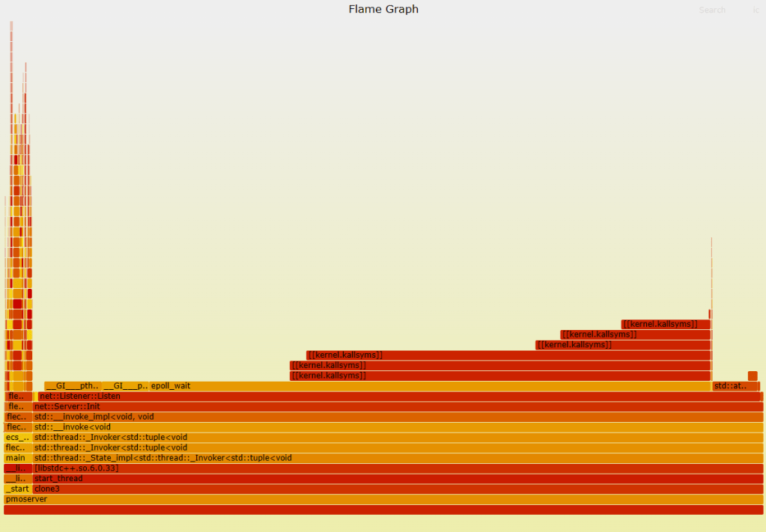Click the widest [[kernel.kallsyms]] frame above epoll_wait

click(x=498, y=375)
